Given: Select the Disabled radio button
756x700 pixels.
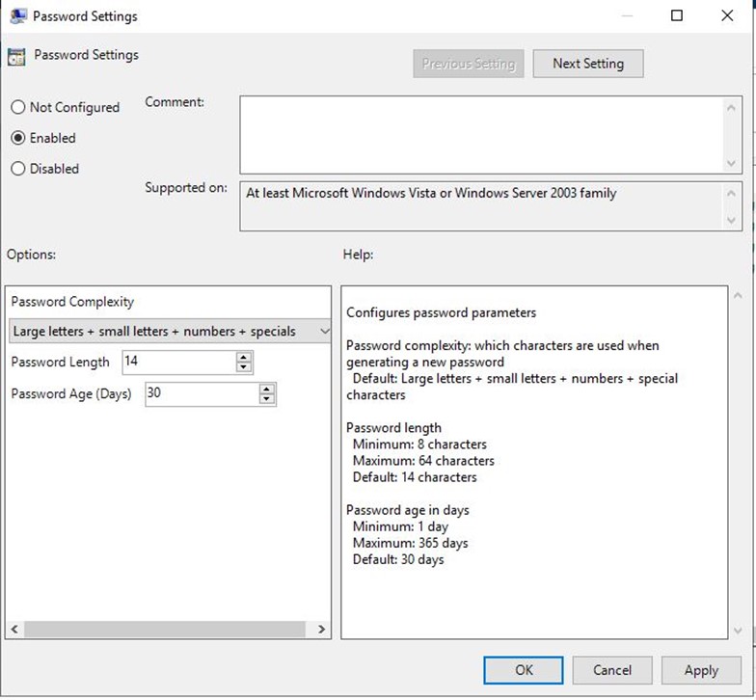Looking at the screenshot, I should click(18, 169).
